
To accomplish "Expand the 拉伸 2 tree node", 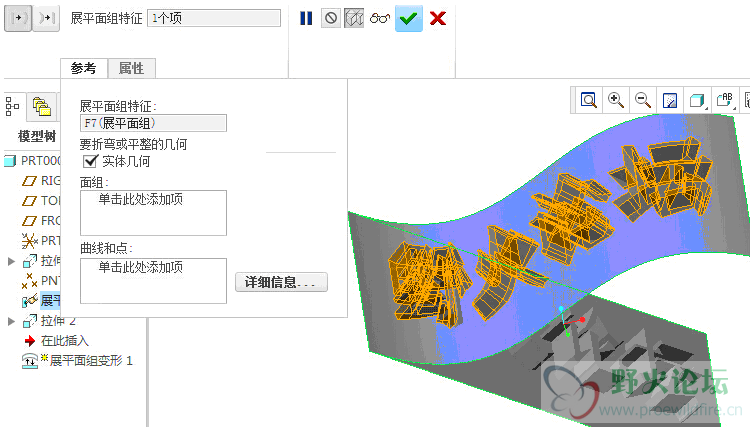I will point(12,321).
